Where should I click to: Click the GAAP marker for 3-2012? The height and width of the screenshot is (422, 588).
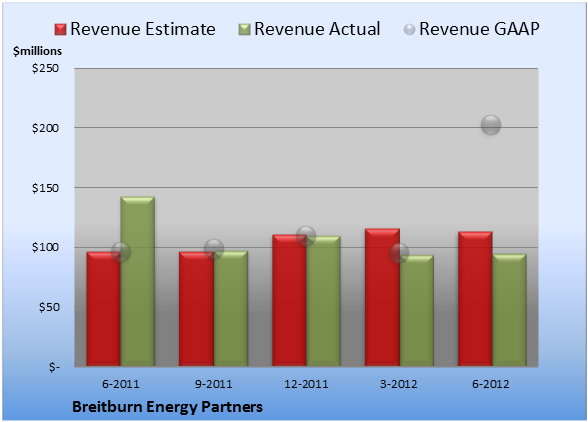coord(399,253)
